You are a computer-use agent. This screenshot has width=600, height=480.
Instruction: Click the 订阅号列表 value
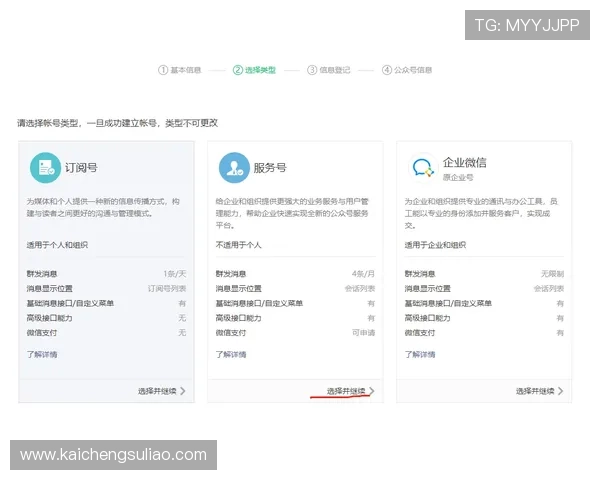(x=167, y=289)
